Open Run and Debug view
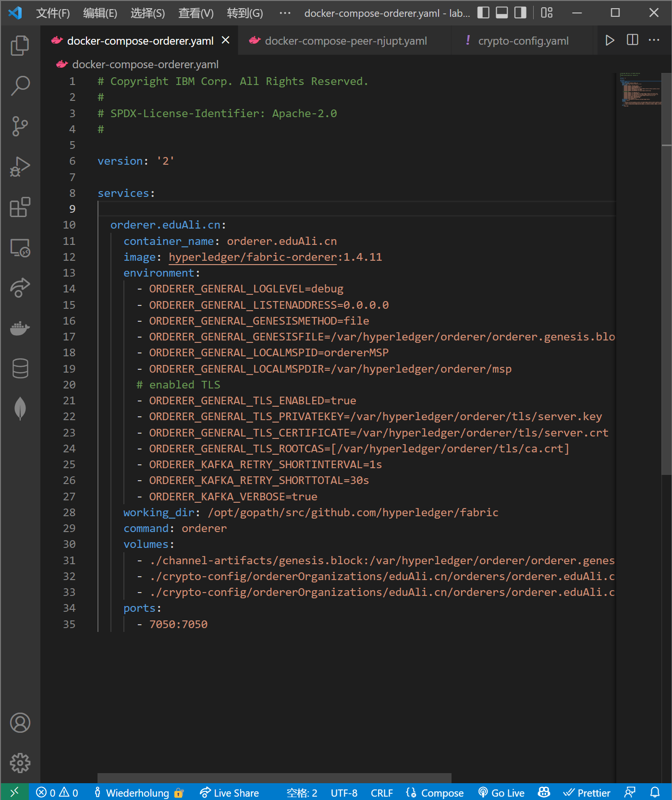 [x=20, y=167]
